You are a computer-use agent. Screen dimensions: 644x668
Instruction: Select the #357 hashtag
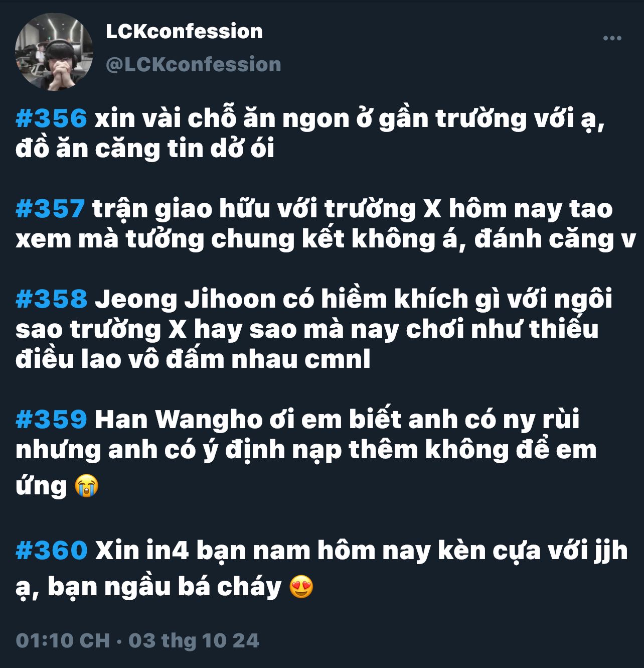tap(50, 209)
